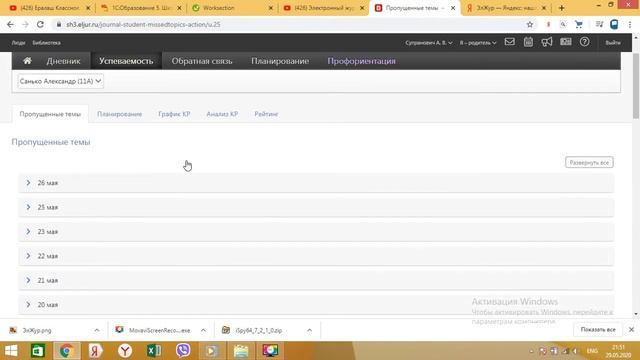Screen dimensions: 640x360
Task: Switch to the Анализ КР tab
Action: pyautogui.click(x=222, y=114)
